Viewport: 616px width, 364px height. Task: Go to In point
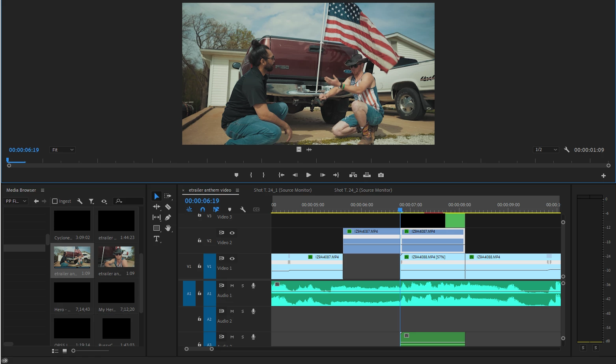point(281,175)
